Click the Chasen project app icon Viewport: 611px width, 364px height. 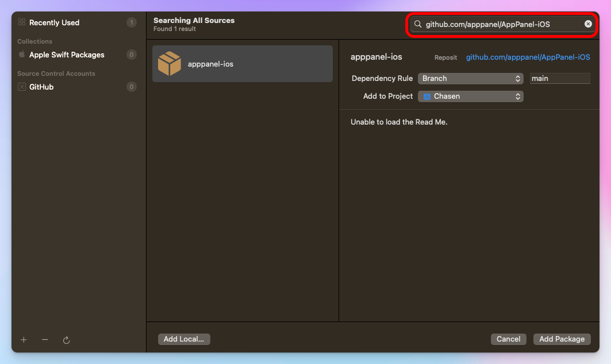427,96
